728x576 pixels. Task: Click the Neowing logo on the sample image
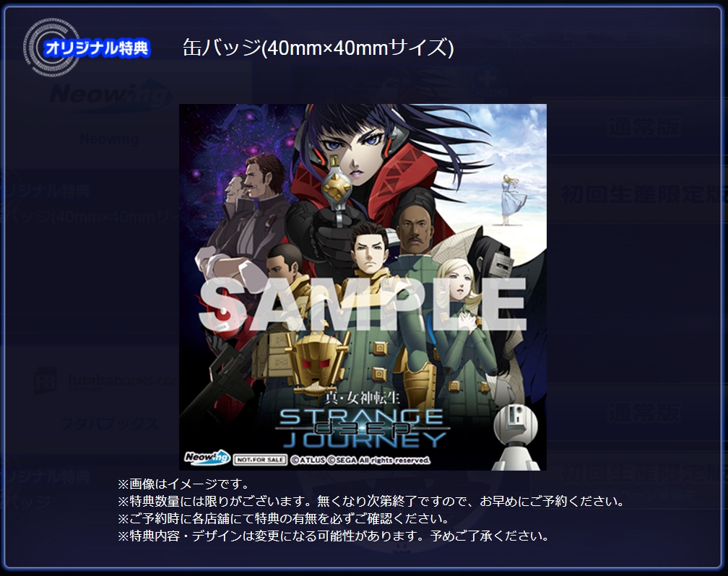[x=207, y=457]
